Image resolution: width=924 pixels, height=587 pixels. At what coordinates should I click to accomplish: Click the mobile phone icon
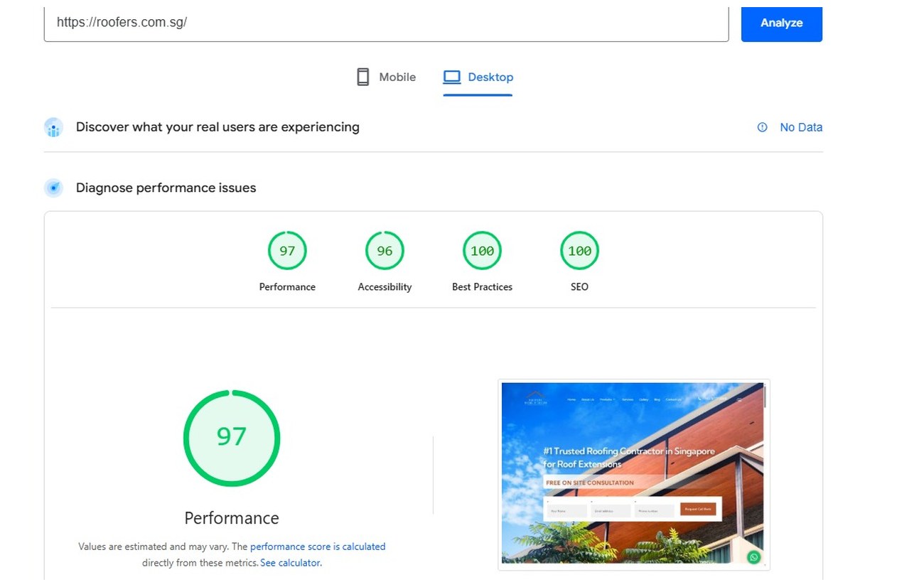[362, 77]
